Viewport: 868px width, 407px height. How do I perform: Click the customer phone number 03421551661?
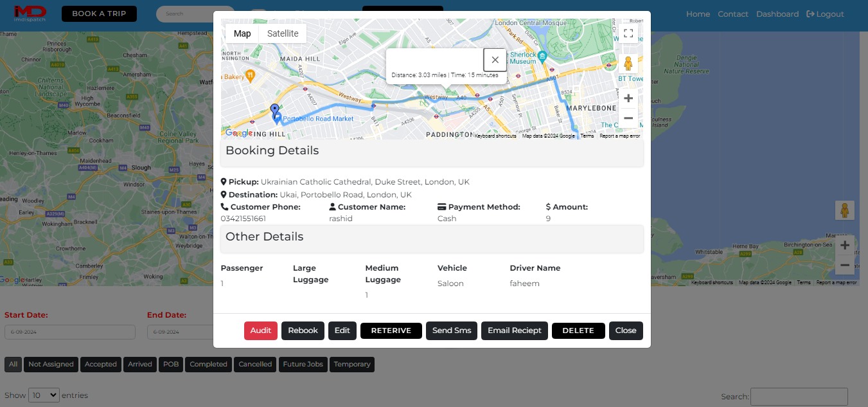244,219
